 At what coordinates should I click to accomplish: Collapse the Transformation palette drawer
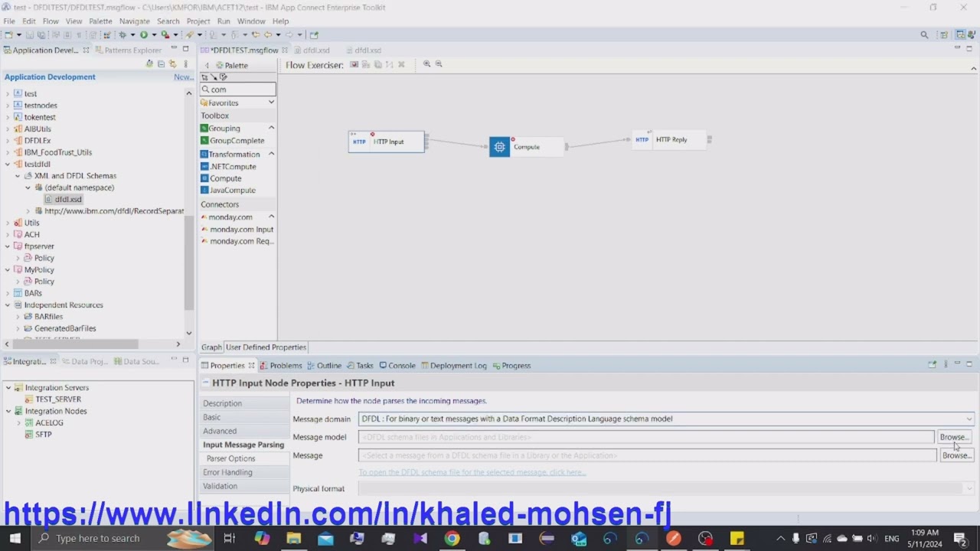(271, 154)
